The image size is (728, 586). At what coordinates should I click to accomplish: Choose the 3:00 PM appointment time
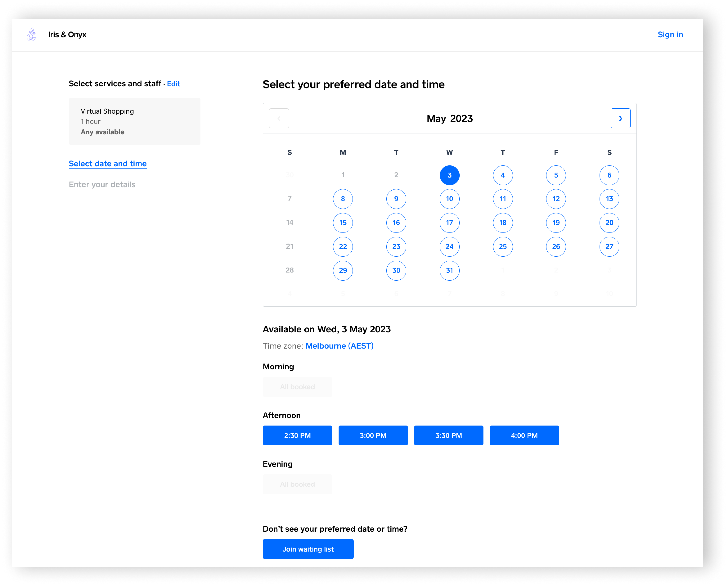pos(373,435)
